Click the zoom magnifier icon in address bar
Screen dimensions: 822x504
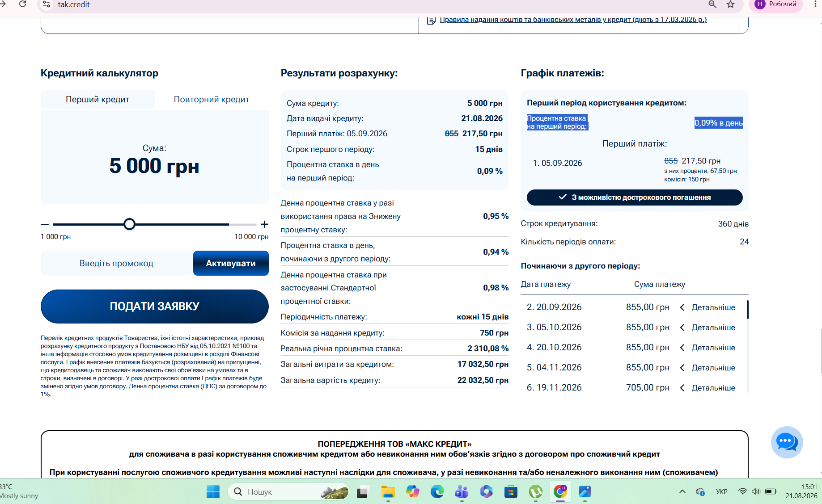[712, 4]
